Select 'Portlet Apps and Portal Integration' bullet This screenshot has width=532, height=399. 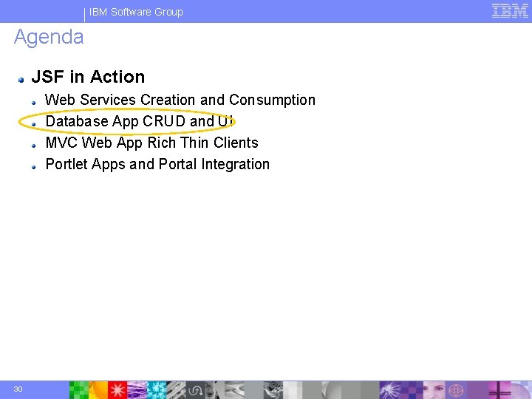pos(157,164)
